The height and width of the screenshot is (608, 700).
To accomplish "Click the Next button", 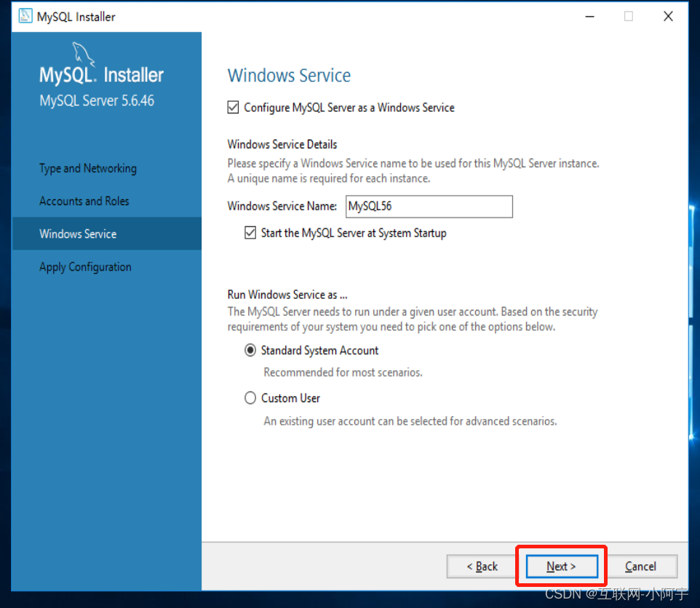I will 560,566.
